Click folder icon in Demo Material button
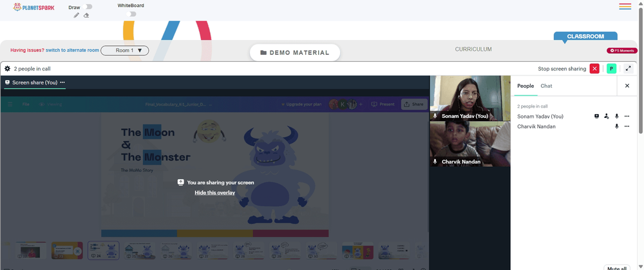This screenshot has height=270, width=644. (x=263, y=53)
